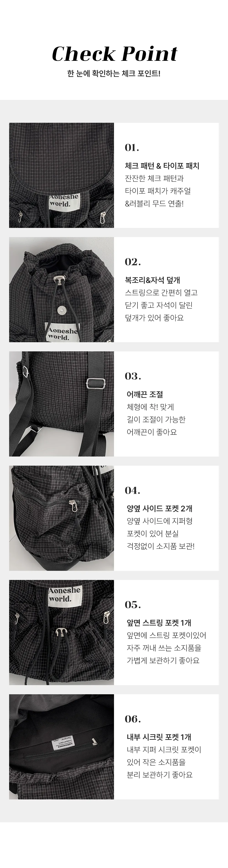Open the shoulder strap adjustment photo
Screen dimensions: 228x868
tap(62, 404)
